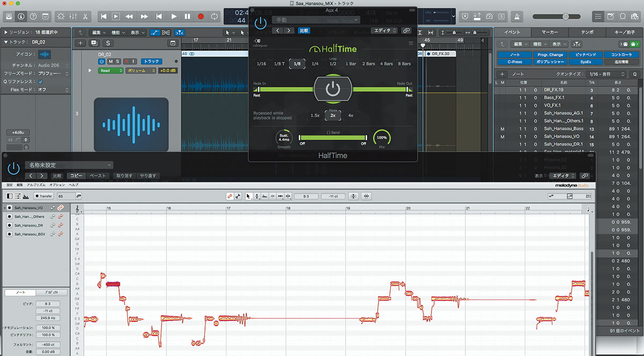Enable input monitoring on the DR_02 track
644x356 pixels.
(x=134, y=61)
